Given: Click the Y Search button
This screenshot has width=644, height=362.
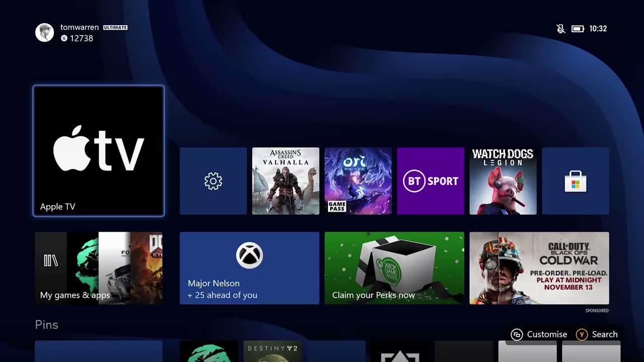Looking at the screenshot, I should (x=597, y=334).
